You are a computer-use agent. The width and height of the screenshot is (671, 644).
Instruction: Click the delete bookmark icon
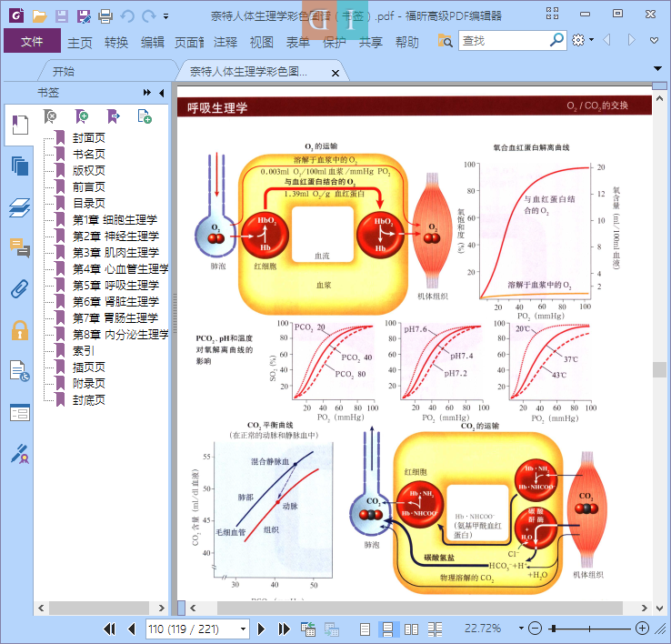tap(50, 116)
